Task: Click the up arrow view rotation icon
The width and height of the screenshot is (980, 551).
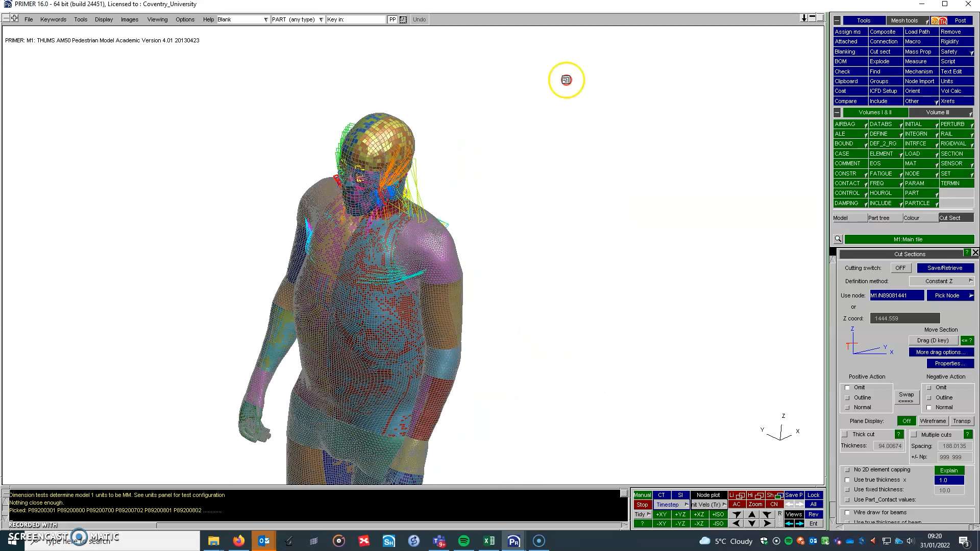Action: point(752,514)
